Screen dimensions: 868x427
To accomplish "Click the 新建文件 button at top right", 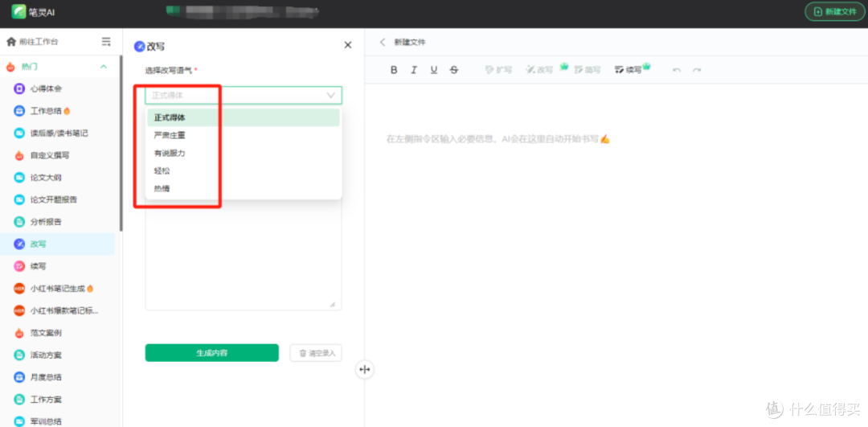I will (835, 11).
